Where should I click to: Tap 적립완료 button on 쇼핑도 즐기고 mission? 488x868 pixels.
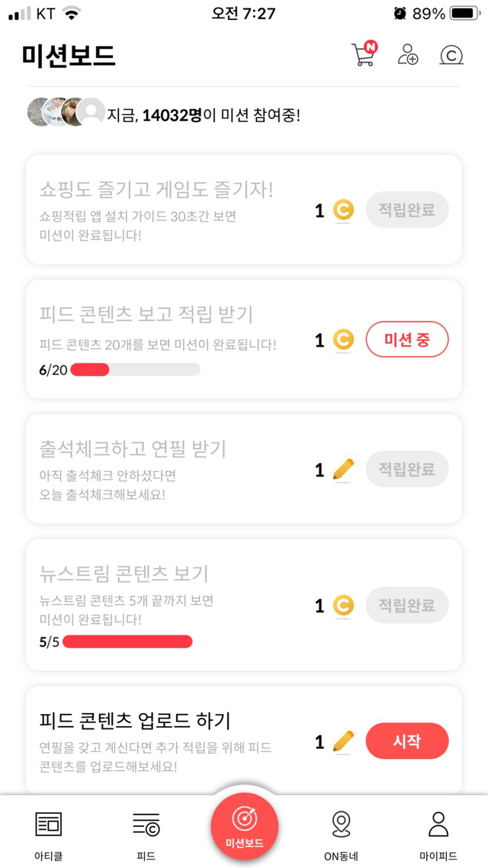pos(407,211)
